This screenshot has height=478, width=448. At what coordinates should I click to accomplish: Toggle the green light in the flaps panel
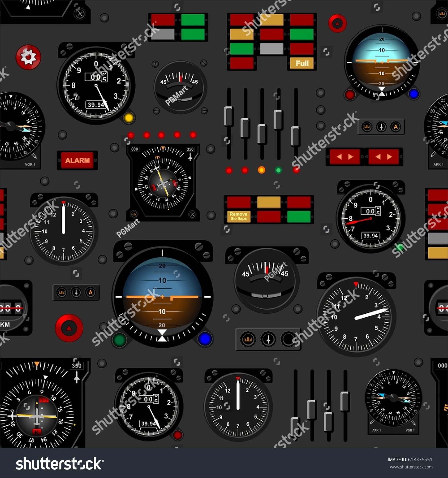point(299,217)
